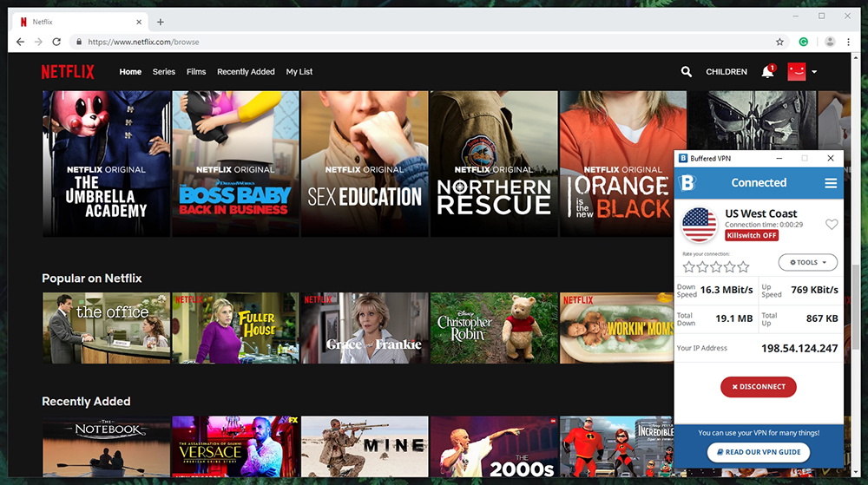Screen dimensions: 868x485
Task: Open the Fuller House thumbnail
Action: (235, 328)
